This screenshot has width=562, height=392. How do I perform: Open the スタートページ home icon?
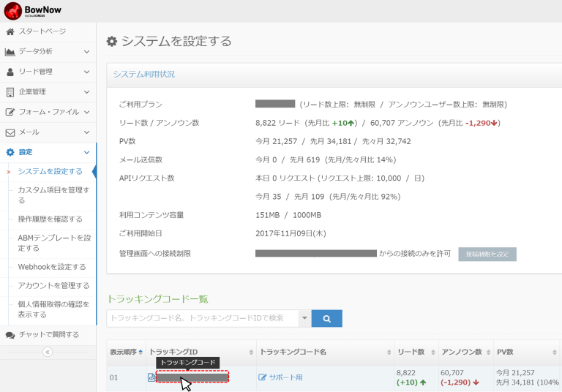click(x=10, y=32)
